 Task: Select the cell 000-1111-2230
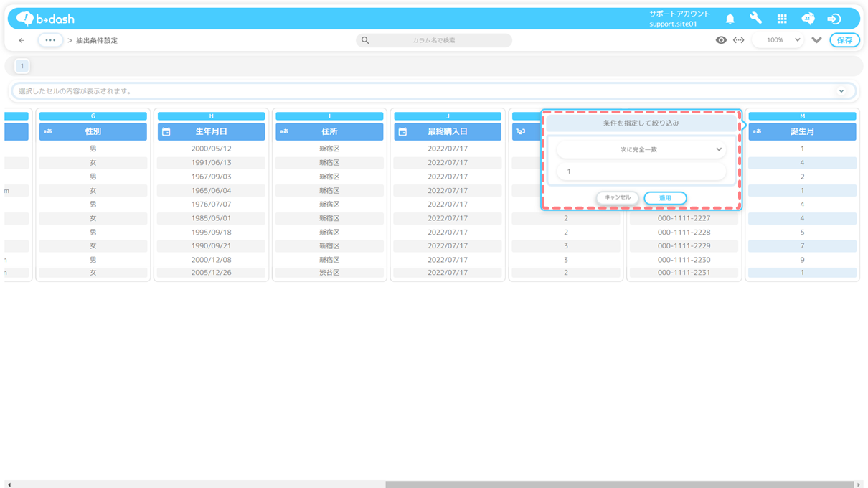click(684, 260)
